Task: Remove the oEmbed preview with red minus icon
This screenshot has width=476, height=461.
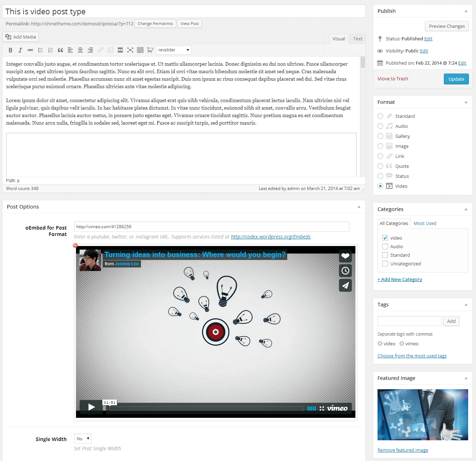Action: (x=75, y=245)
